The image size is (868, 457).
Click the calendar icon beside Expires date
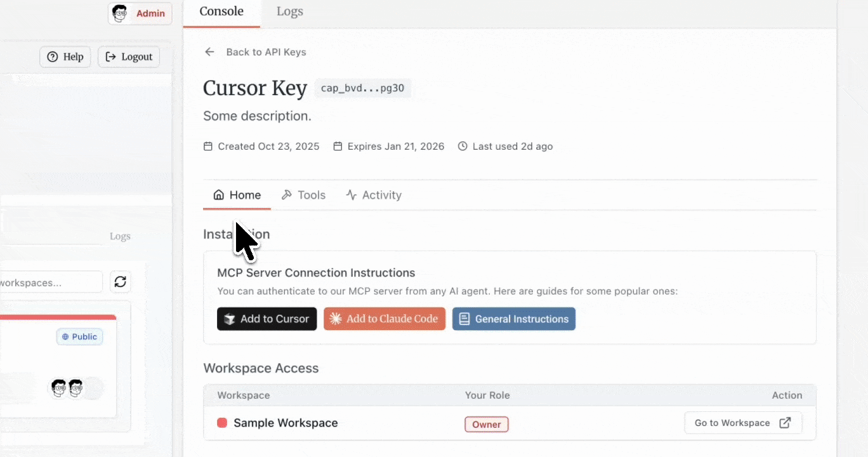click(338, 147)
